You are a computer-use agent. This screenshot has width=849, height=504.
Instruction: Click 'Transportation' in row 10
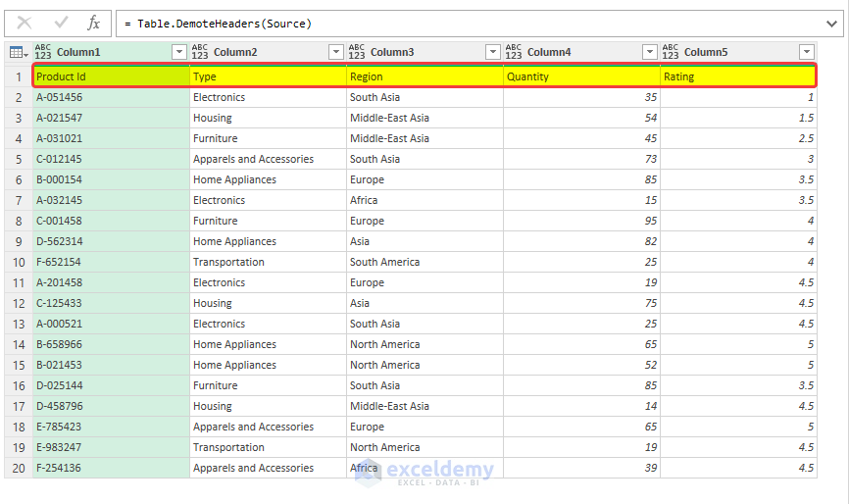pos(268,262)
